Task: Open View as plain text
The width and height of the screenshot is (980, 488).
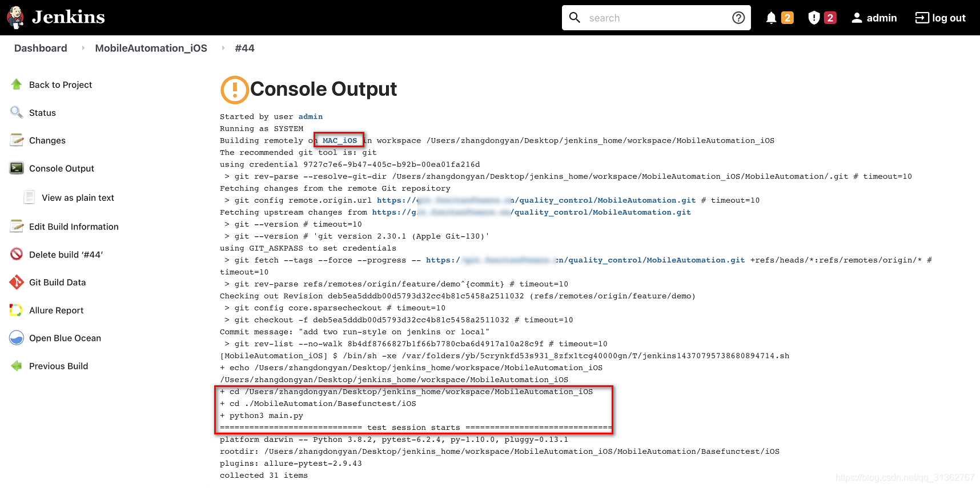Action: 78,197
